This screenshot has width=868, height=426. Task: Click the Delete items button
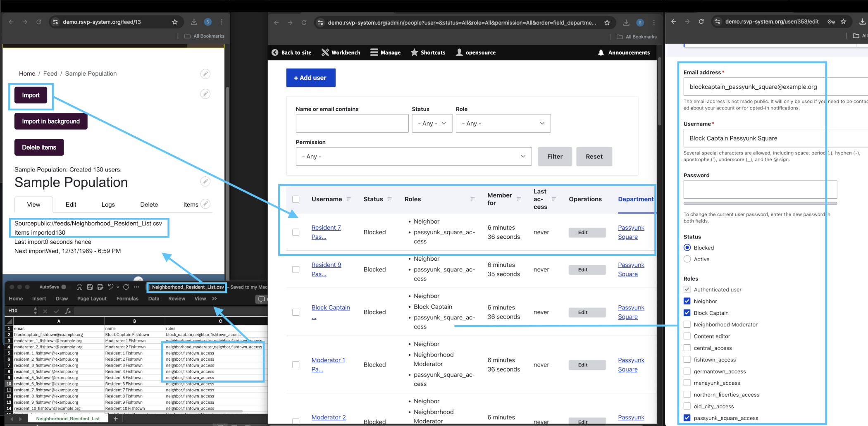[39, 147]
